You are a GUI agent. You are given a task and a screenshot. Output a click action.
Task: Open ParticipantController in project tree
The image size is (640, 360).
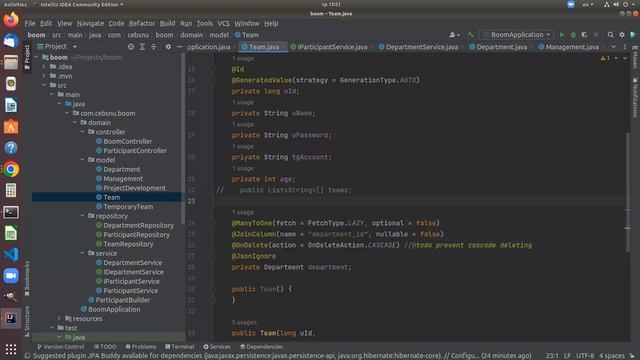click(x=131, y=151)
